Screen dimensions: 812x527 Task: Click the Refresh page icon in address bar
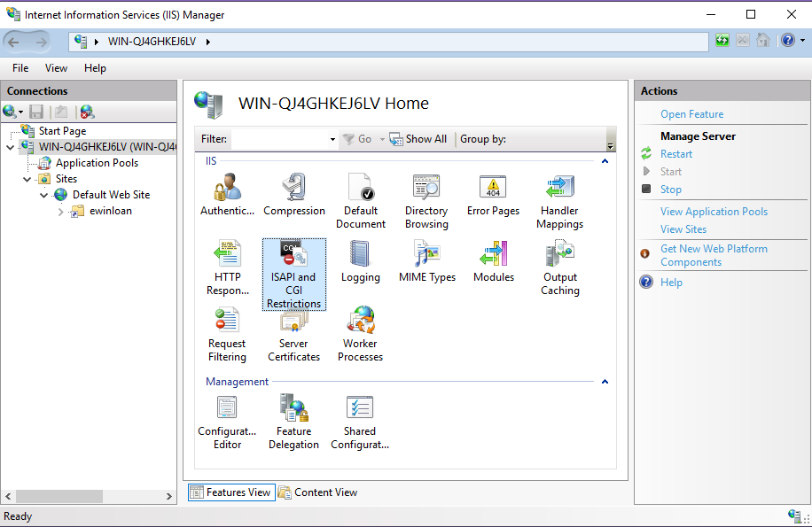click(722, 41)
